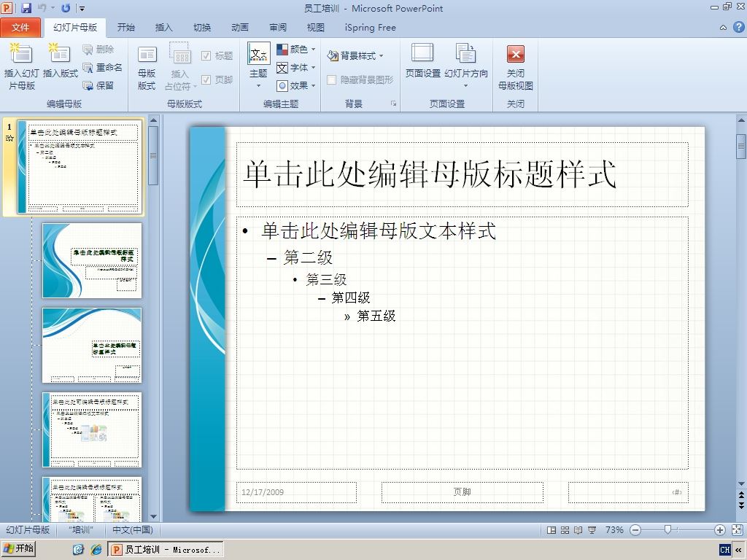Start Slide Show view icon
747x560 pixels.
tap(592, 530)
